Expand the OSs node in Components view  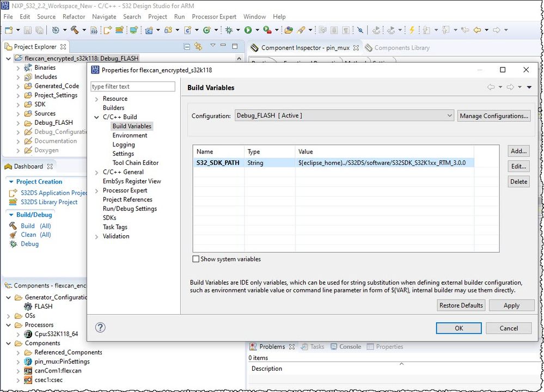click(x=8, y=316)
